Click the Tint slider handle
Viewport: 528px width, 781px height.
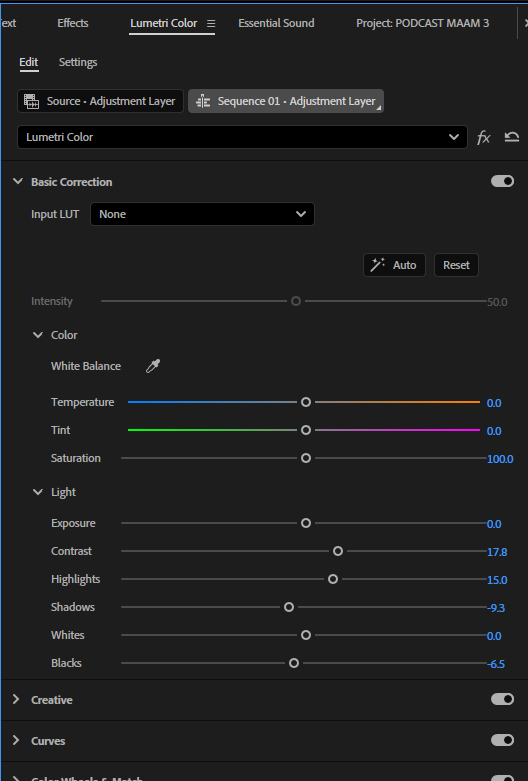pyautogui.click(x=306, y=430)
